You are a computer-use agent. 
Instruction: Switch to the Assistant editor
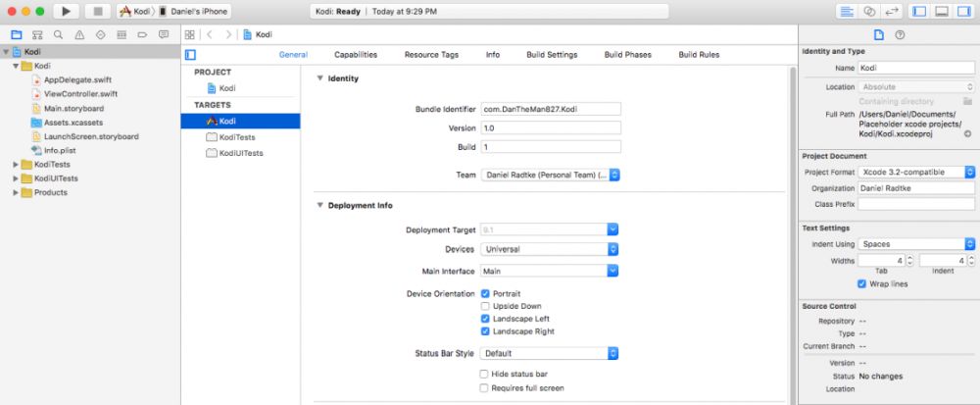(x=867, y=11)
